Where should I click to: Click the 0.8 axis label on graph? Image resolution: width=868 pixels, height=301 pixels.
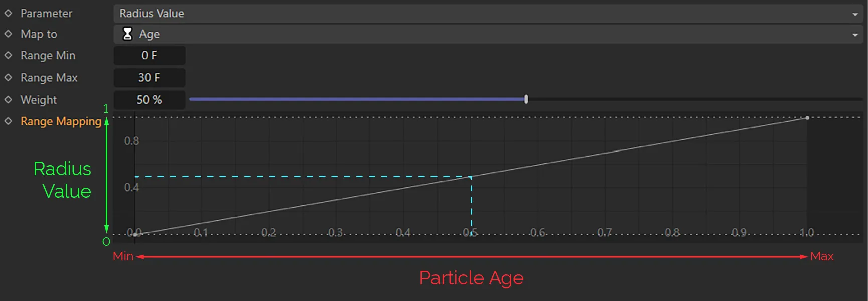point(132,141)
